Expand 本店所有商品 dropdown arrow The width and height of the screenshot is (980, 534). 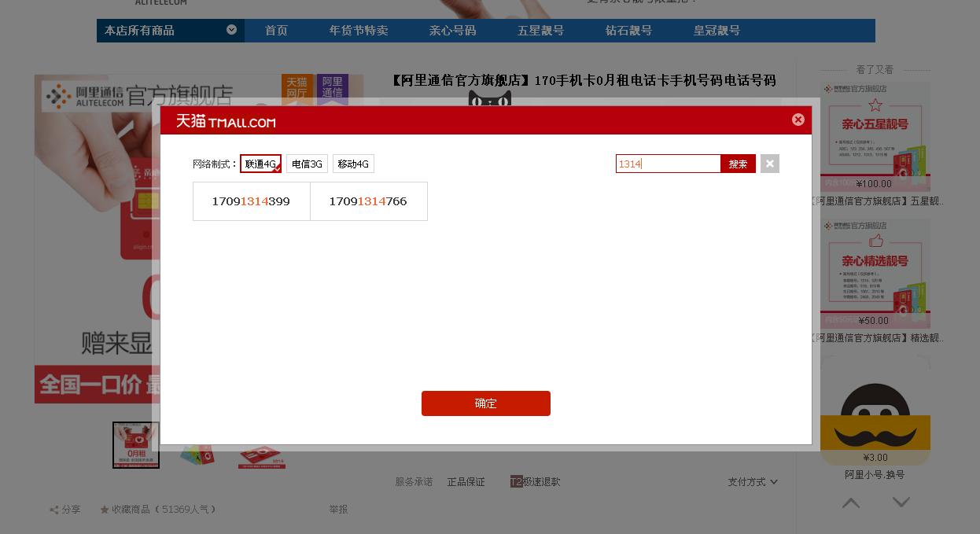tap(231, 30)
